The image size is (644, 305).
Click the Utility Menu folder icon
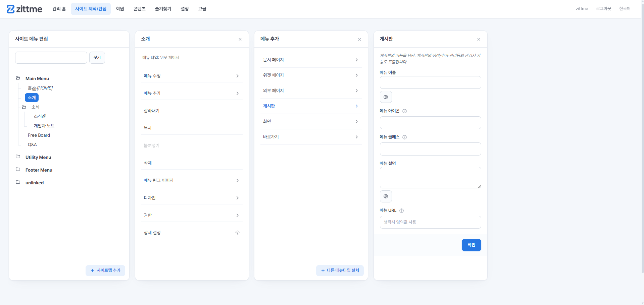pyautogui.click(x=18, y=157)
